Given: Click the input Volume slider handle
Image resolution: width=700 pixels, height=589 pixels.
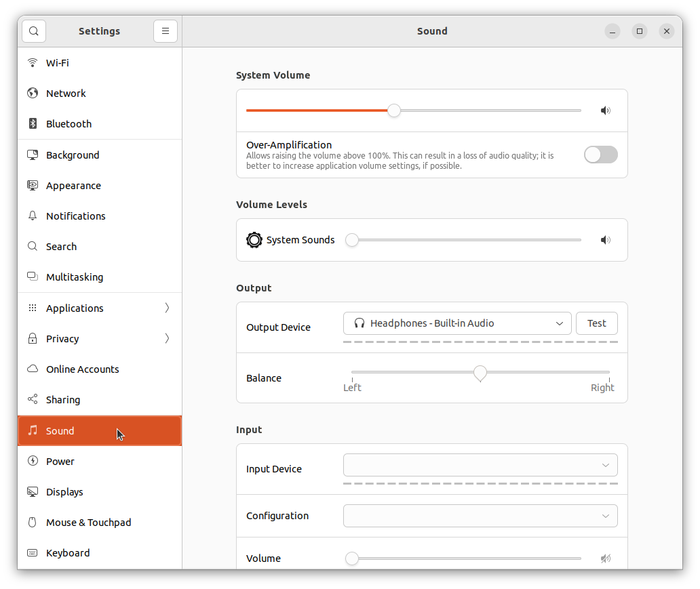Looking at the screenshot, I should tap(352, 558).
